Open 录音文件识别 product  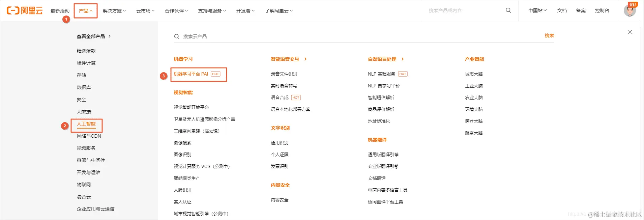[284, 74]
